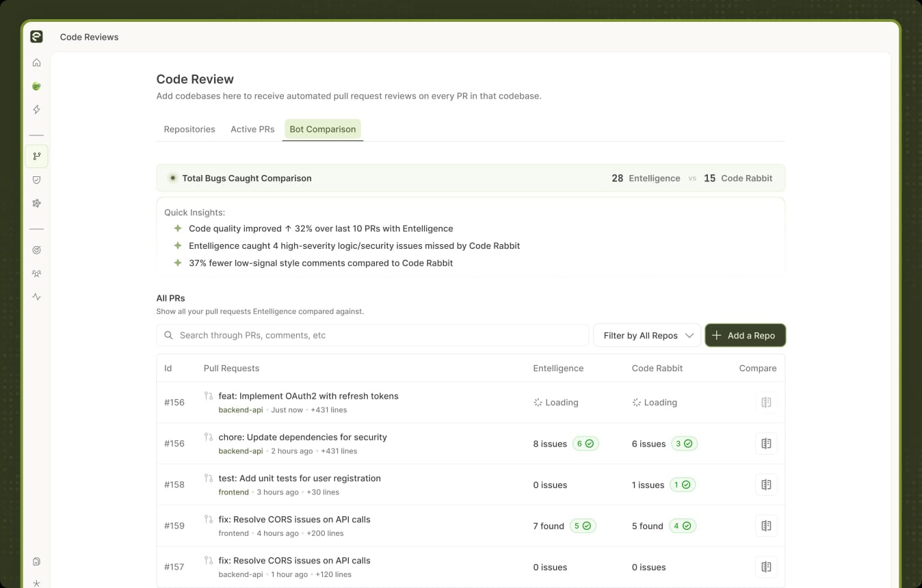922x588 pixels.
Task: Click the atom-shaped sidebar icon
Action: pos(37,203)
